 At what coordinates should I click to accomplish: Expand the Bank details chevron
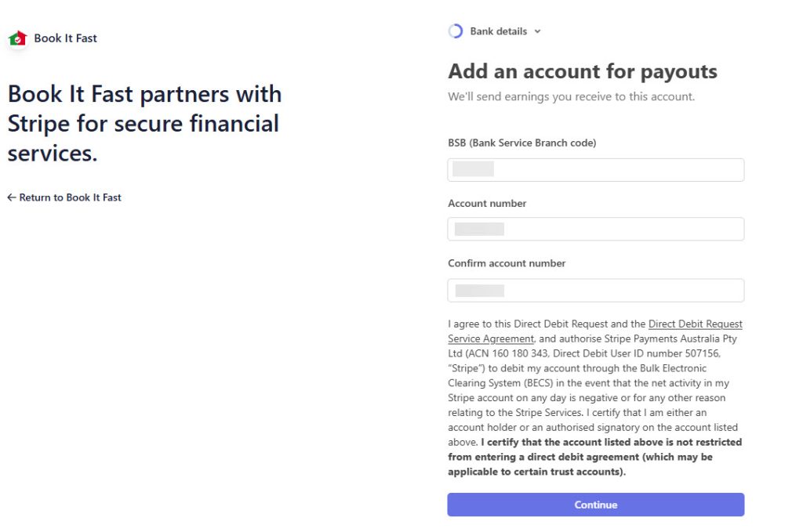click(537, 32)
